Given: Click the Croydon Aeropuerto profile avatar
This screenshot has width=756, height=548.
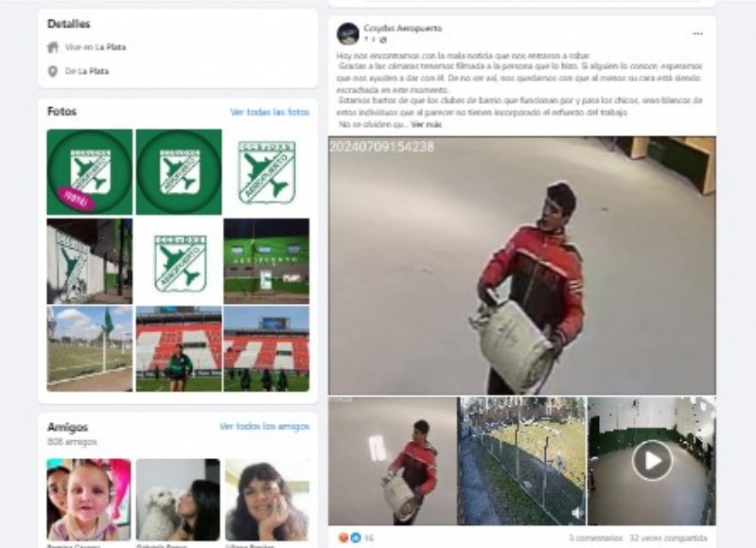Looking at the screenshot, I should pos(347,33).
